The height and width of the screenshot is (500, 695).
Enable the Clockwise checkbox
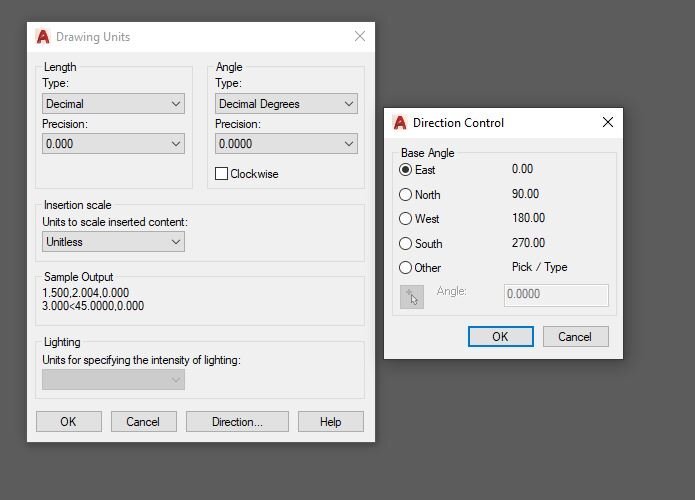pyautogui.click(x=221, y=174)
